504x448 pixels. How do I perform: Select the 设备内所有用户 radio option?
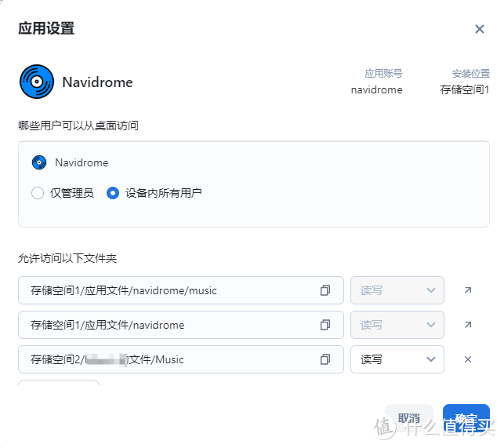113,193
